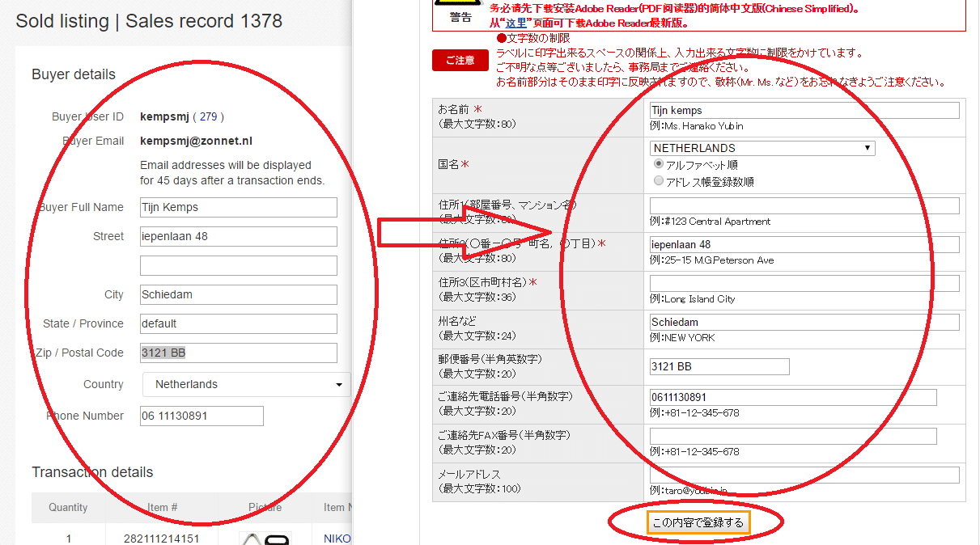Image resolution: width=980 pixels, height=545 pixels.
Task: Open the Country Netherlands dropdown in Buyer details
Action: [247, 384]
